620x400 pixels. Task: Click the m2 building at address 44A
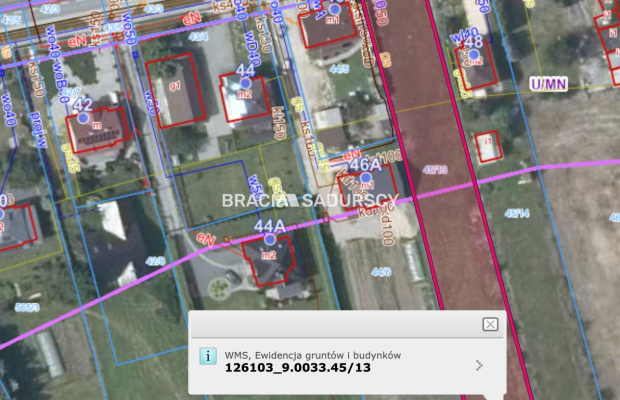click(270, 259)
